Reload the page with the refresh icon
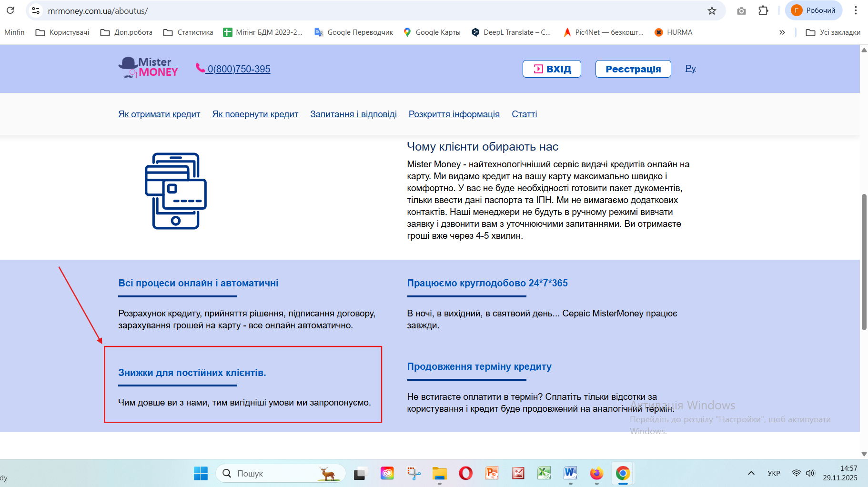Image resolution: width=868 pixels, height=487 pixels. (10, 10)
